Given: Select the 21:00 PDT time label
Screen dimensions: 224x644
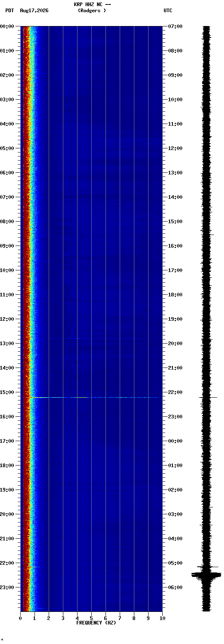Looking at the screenshot, I should (x=7, y=539).
